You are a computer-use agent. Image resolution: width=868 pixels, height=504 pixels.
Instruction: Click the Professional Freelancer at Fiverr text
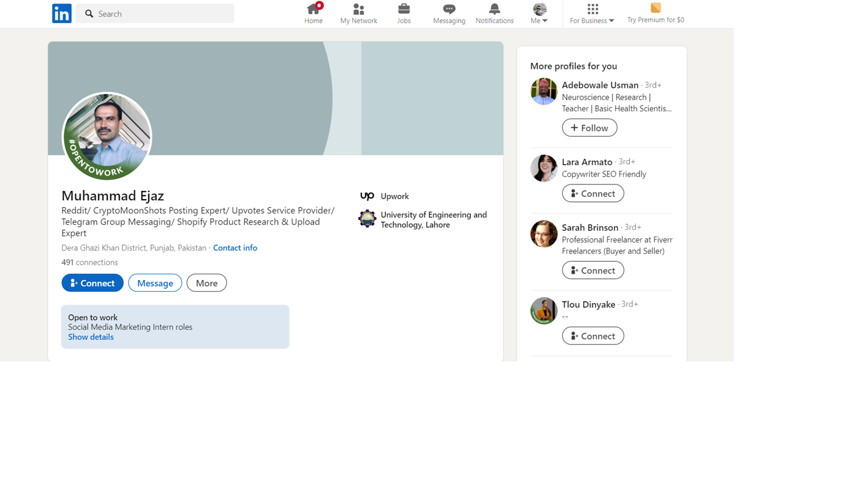617,245
